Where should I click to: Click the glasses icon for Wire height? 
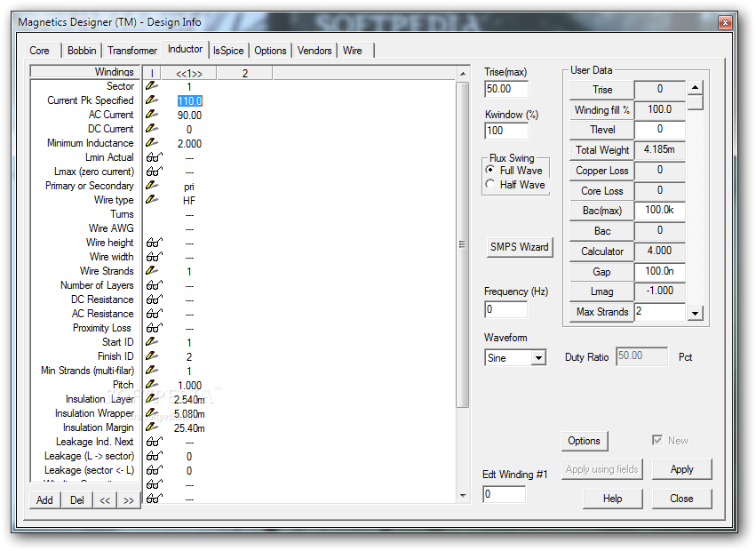point(155,243)
